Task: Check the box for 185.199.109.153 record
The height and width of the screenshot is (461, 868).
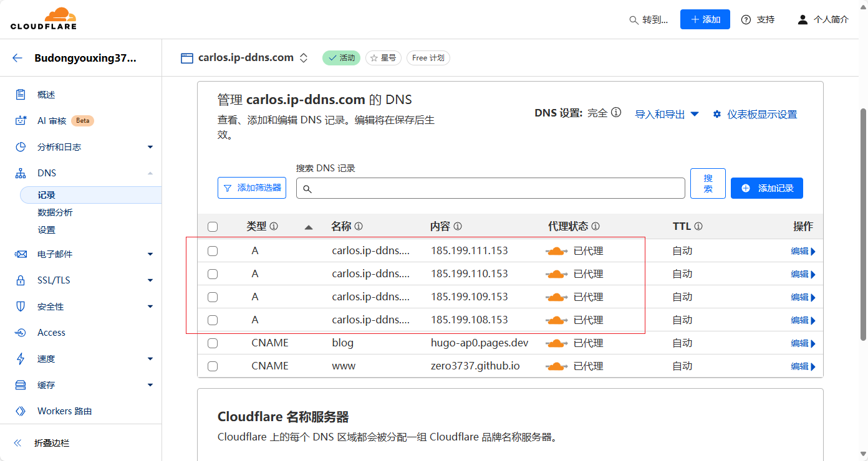Action: tap(213, 297)
